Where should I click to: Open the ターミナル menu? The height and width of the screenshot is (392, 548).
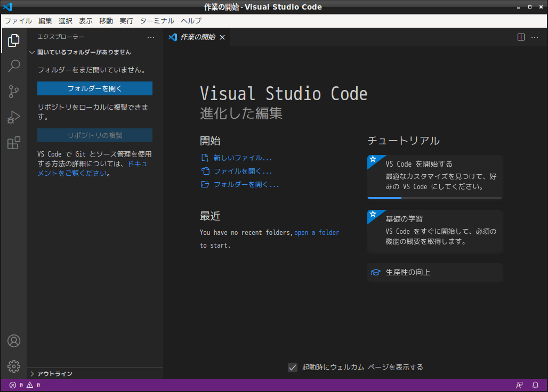coord(157,21)
